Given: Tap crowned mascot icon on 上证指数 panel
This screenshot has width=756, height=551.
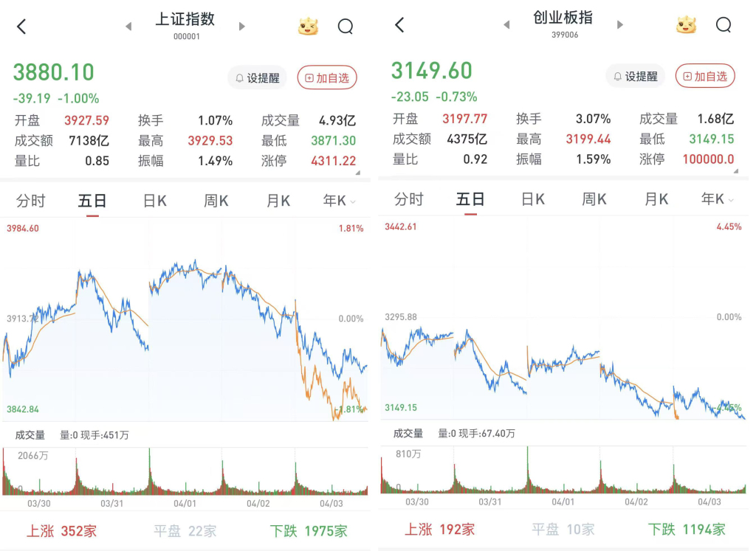Looking at the screenshot, I should [x=308, y=27].
